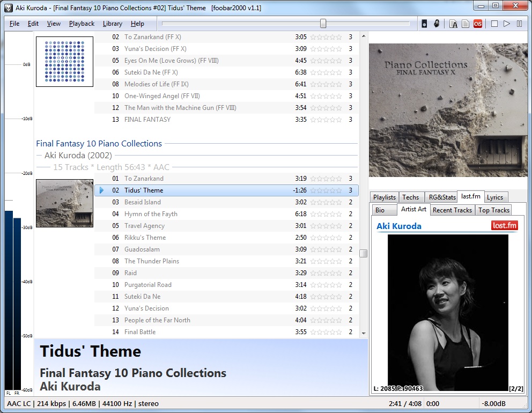The height and width of the screenshot is (413, 532).
Task: Click the Aki Kuroda artist photo
Action: tap(448, 313)
